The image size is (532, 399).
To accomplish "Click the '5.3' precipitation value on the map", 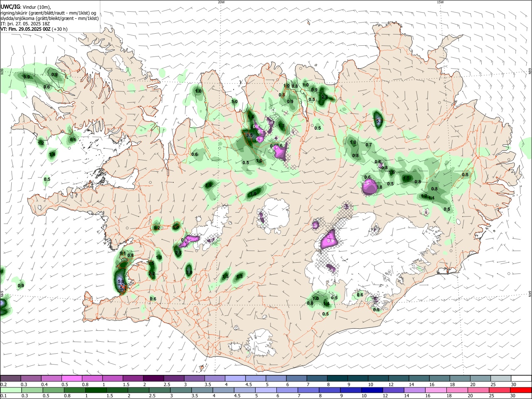I will point(379,121).
